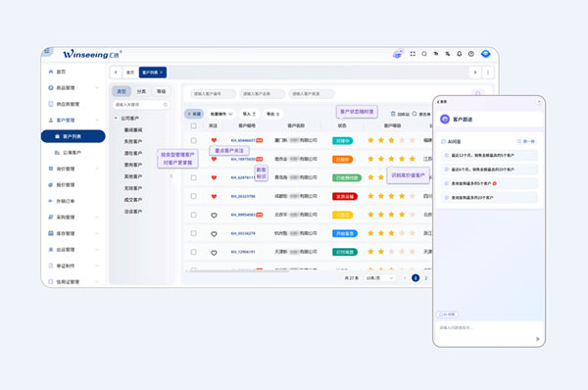Open the 批量操作 dropdown
Viewport: 588px width, 390px height.
pos(221,114)
